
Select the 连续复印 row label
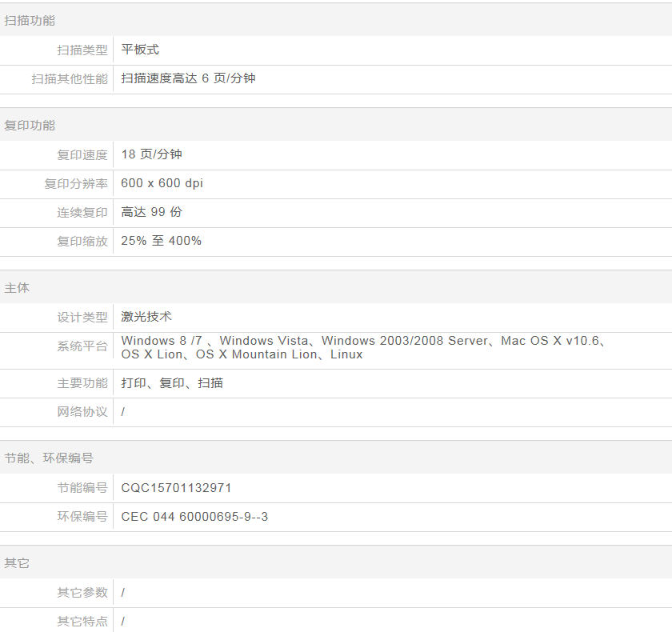click(x=82, y=213)
